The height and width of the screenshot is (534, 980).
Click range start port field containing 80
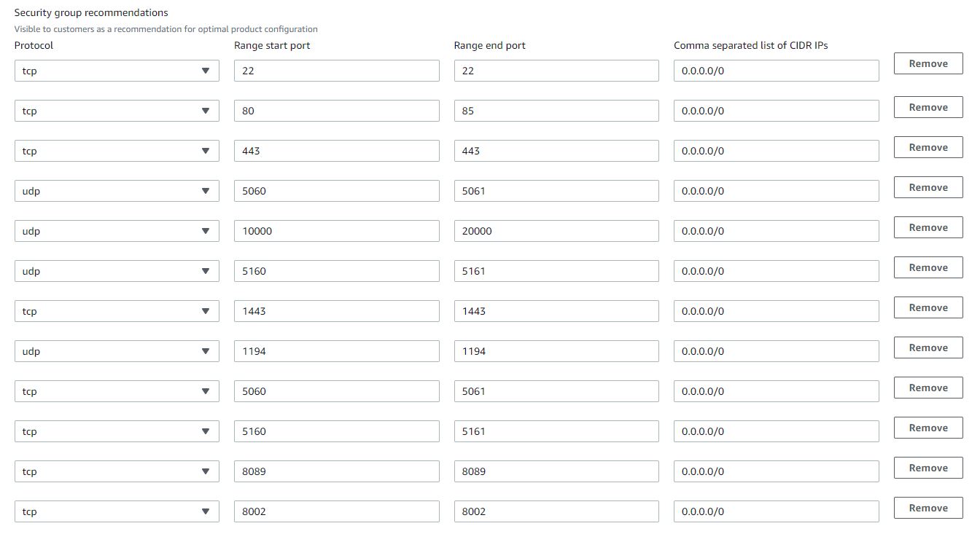click(x=336, y=111)
